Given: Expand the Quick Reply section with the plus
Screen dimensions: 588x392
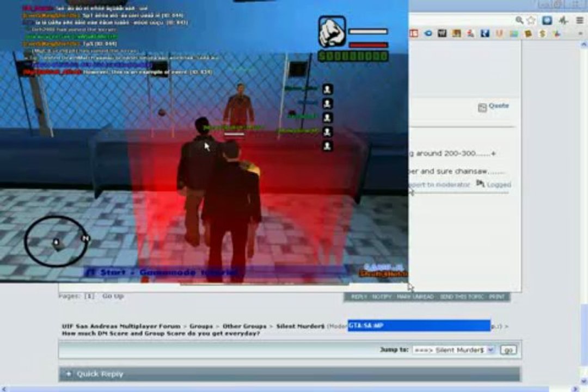Looking at the screenshot, I should pos(68,374).
